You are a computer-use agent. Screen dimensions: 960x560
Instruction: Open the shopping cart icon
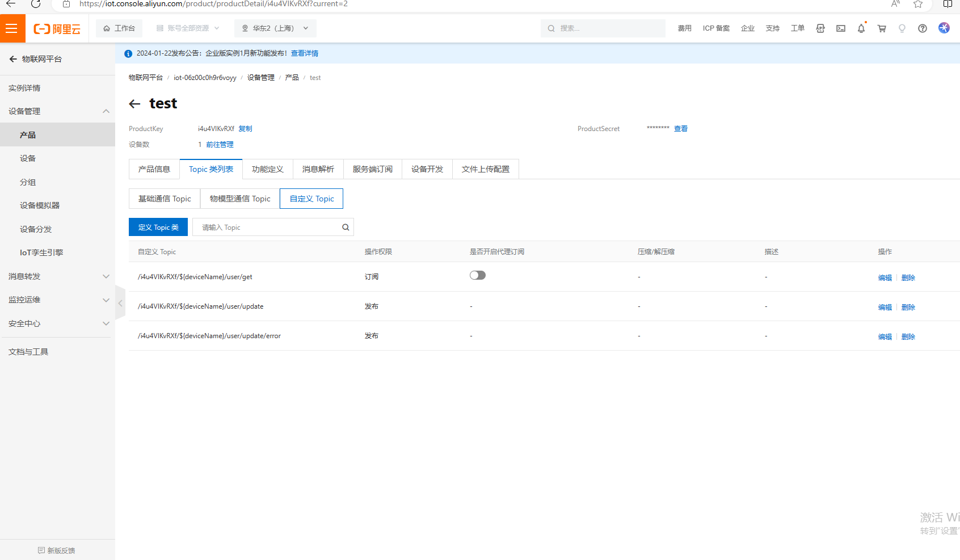pos(881,28)
